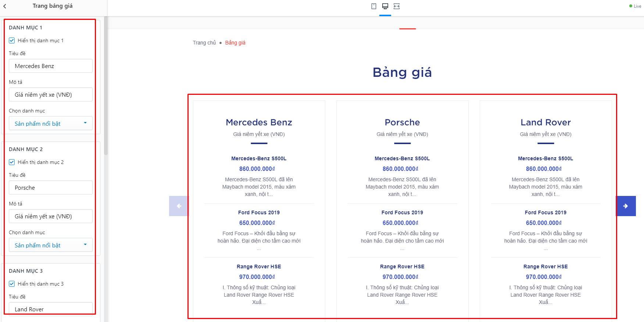
Task: Click the 650.000.000₫ price in the Mercedes Benz column
Action: pos(257,223)
